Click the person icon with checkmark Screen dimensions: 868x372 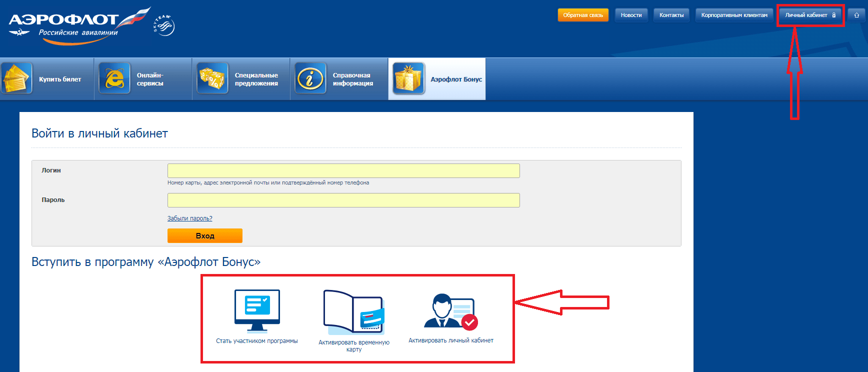pyautogui.click(x=451, y=311)
